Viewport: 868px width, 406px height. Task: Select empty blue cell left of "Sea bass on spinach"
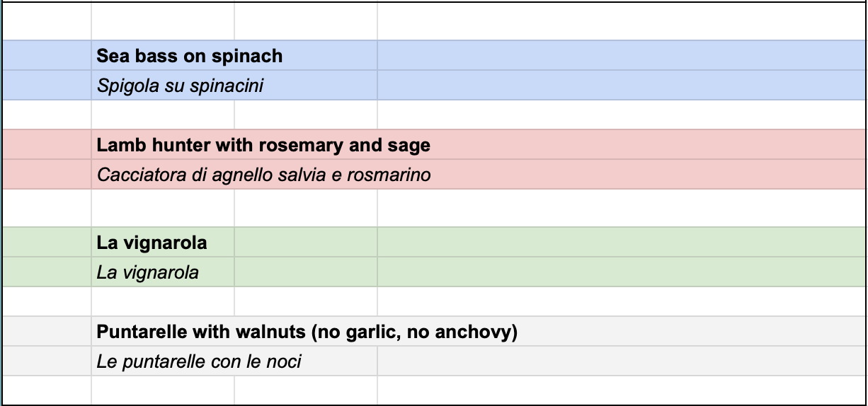point(47,56)
